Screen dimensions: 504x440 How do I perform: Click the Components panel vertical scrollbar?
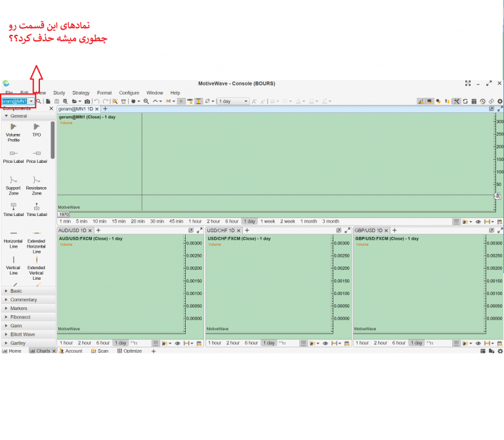pyautogui.click(x=52, y=141)
